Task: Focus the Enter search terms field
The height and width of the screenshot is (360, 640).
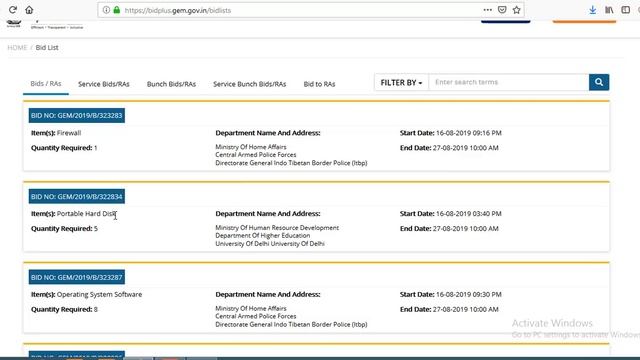Action: (x=509, y=82)
